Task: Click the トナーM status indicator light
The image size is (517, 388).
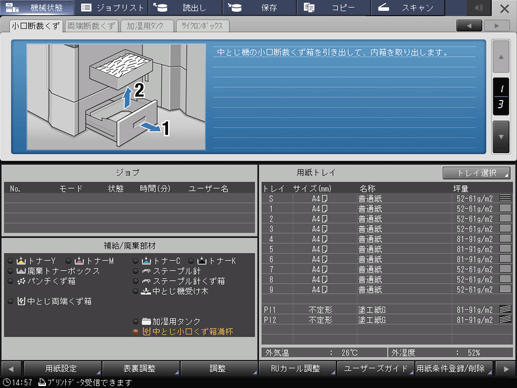Action: (x=68, y=261)
